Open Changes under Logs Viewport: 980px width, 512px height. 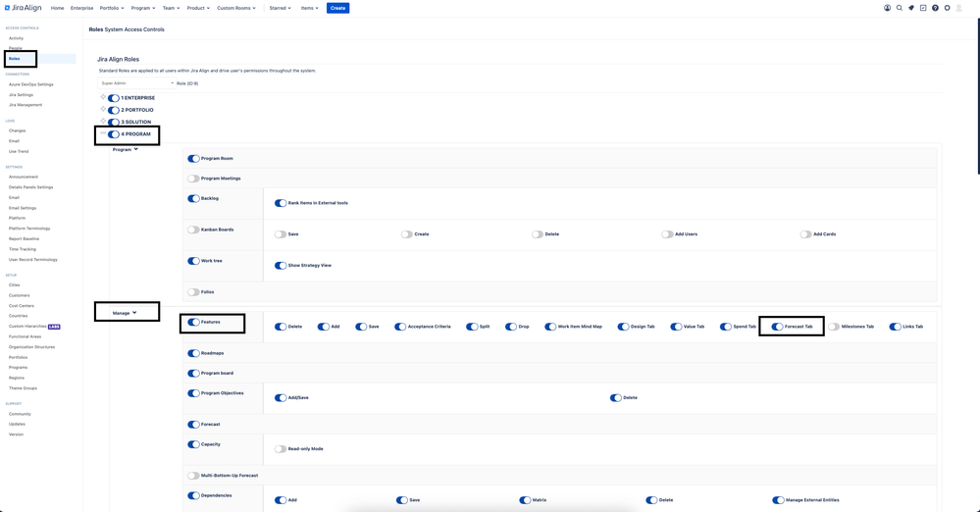pyautogui.click(x=18, y=130)
